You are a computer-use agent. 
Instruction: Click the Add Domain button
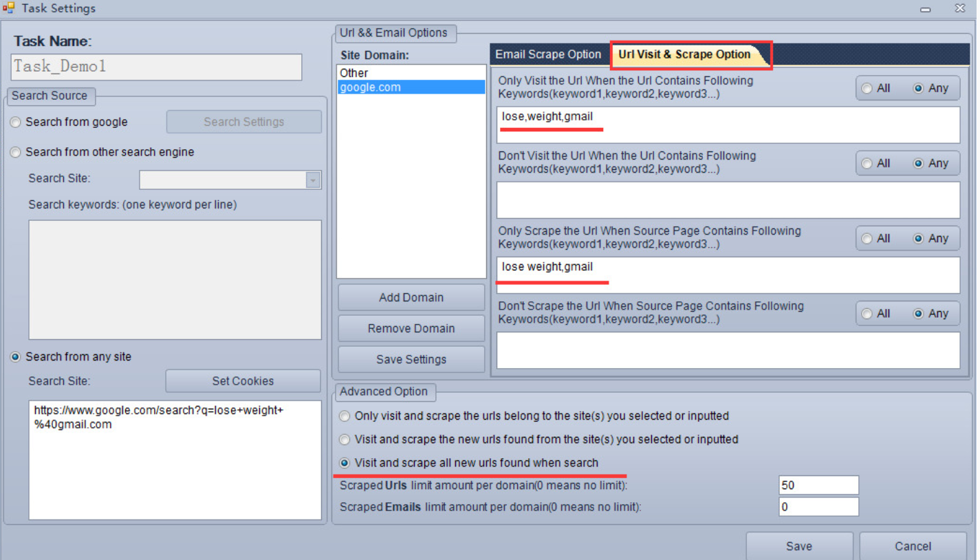[x=411, y=298]
